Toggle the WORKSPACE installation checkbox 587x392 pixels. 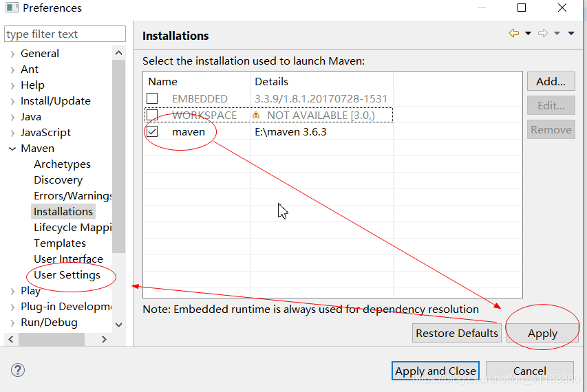point(152,115)
